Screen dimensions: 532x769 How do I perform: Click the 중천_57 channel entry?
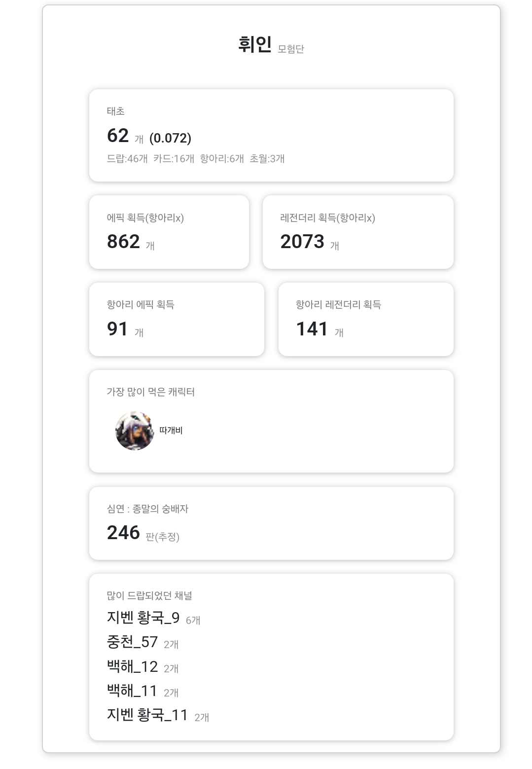point(132,642)
